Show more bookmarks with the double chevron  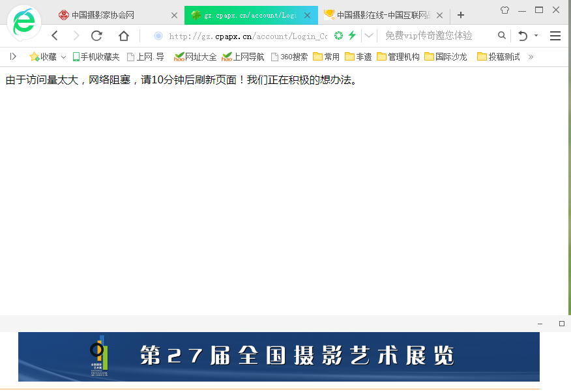click(531, 57)
